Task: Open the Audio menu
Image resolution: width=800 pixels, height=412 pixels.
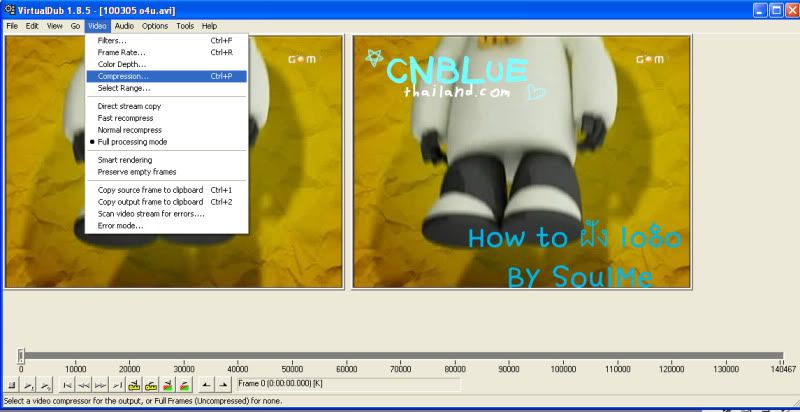Action: 124,26
